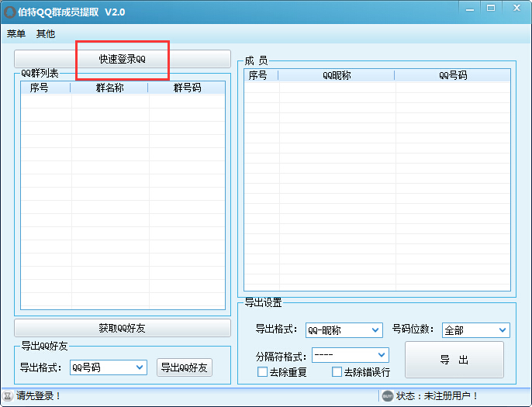Close the 伯特QQ群成员提取 window
Screen dimensions: 532x407
coord(516,8)
